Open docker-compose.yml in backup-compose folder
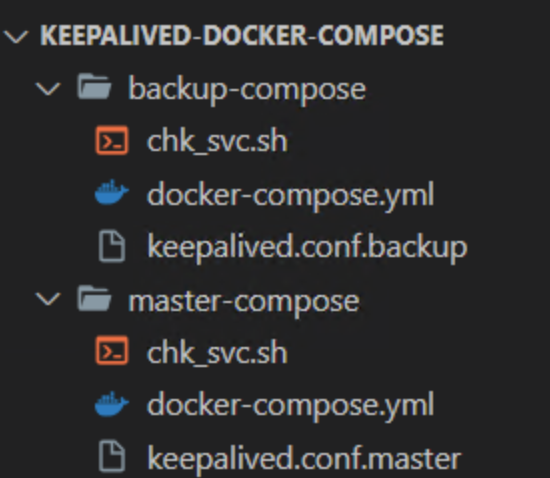The height and width of the screenshot is (478, 550). (291, 196)
